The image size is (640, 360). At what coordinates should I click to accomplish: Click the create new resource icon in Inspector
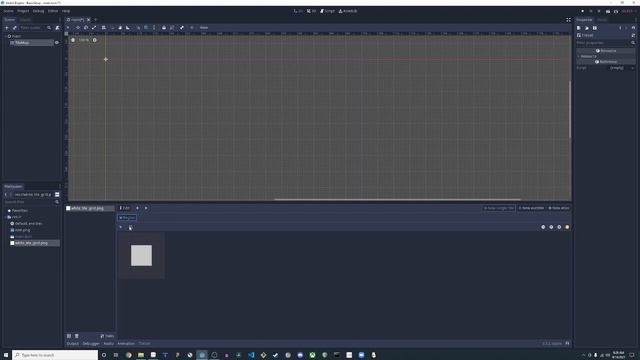coord(579,28)
